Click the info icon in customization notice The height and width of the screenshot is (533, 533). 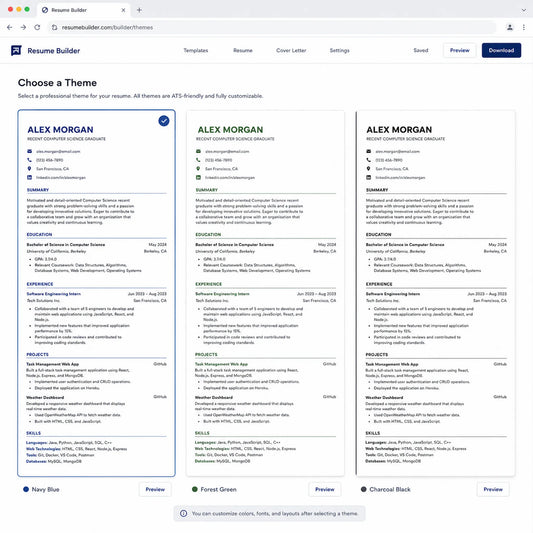pos(183,513)
